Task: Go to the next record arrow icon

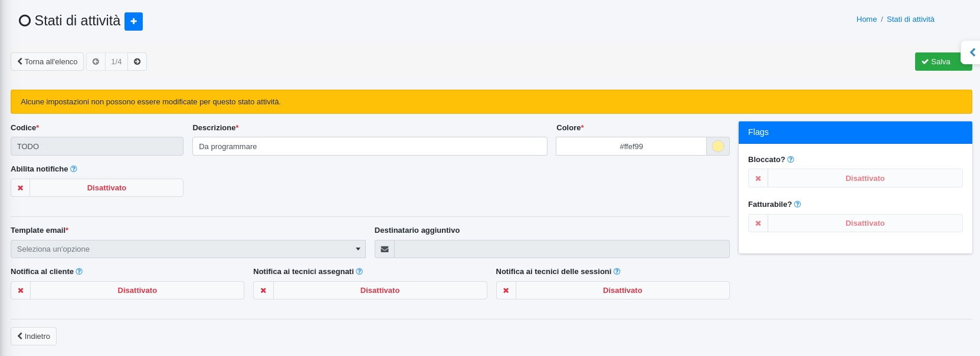Action: (137, 62)
